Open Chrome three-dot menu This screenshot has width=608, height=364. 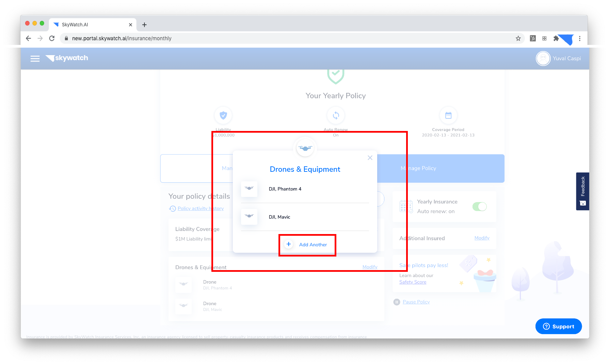pyautogui.click(x=580, y=38)
